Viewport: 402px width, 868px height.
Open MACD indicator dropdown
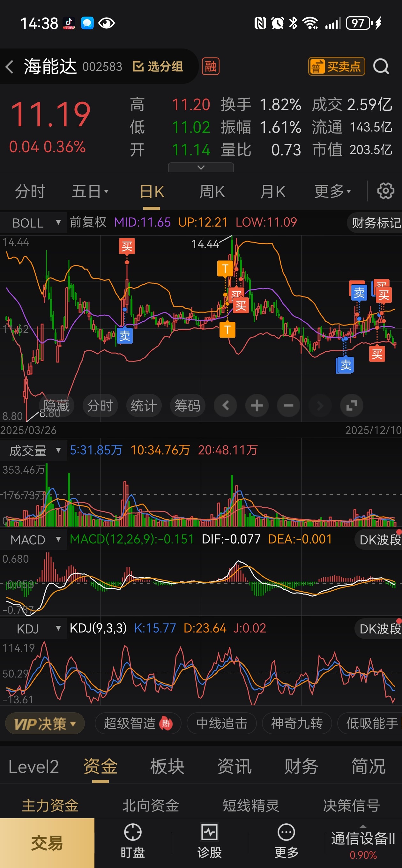(34, 540)
